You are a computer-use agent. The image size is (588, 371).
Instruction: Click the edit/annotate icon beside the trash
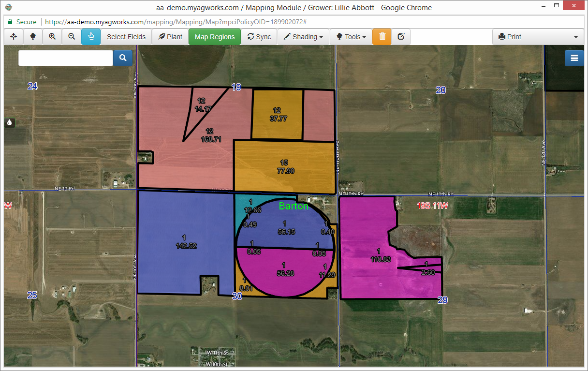click(x=401, y=36)
